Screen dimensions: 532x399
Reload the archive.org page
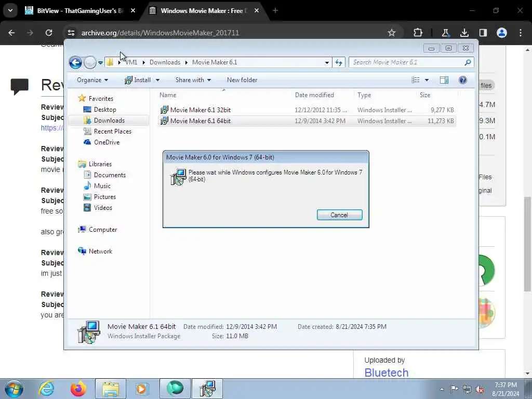click(x=49, y=33)
